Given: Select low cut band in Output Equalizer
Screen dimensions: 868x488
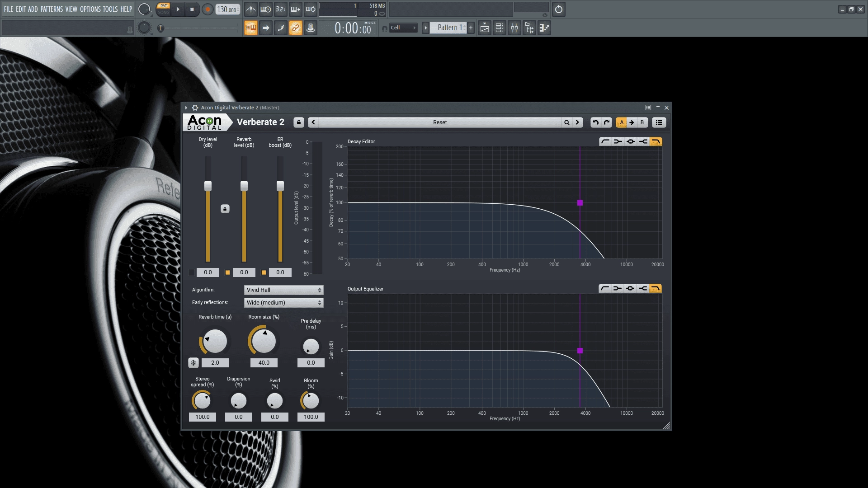Looking at the screenshot, I should [605, 288].
